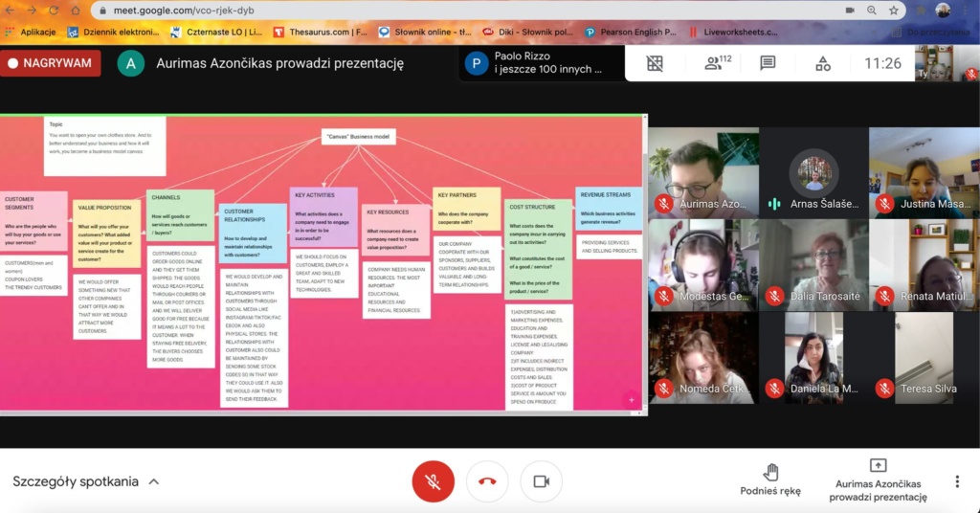Open the Chrome camera permission indicator
Screen dimensions: 980x513
850,10
